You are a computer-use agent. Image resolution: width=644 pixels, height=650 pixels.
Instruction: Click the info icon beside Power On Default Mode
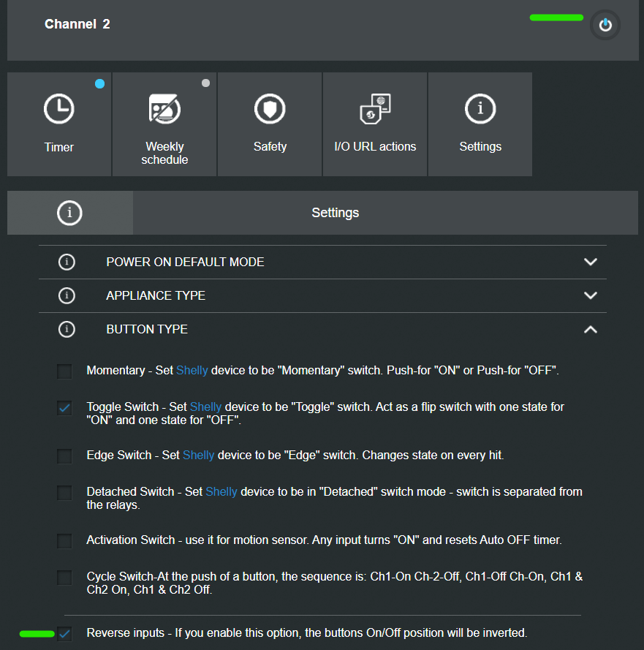(x=67, y=262)
